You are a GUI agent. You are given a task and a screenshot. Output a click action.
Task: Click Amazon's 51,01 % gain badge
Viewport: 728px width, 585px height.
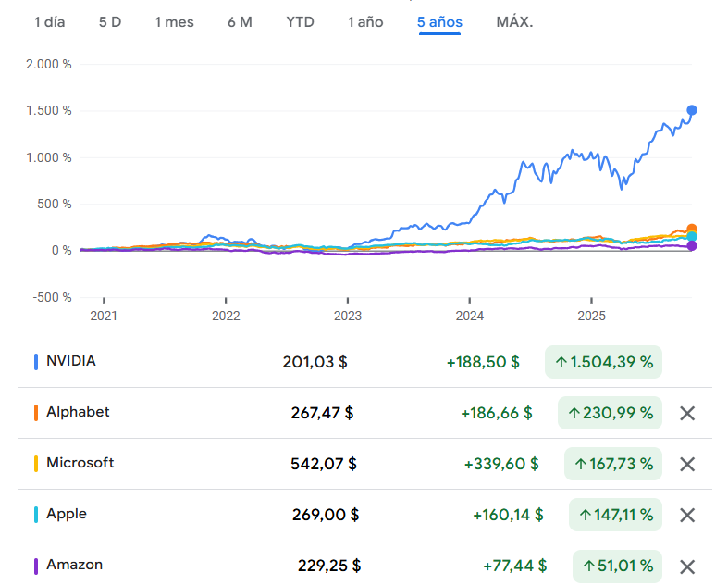[617, 566]
